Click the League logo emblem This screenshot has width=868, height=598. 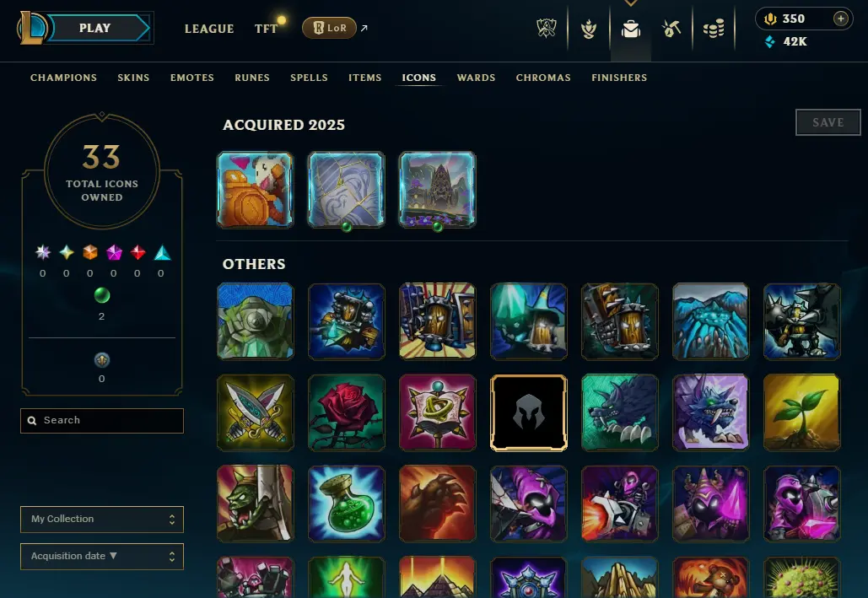(x=31, y=28)
